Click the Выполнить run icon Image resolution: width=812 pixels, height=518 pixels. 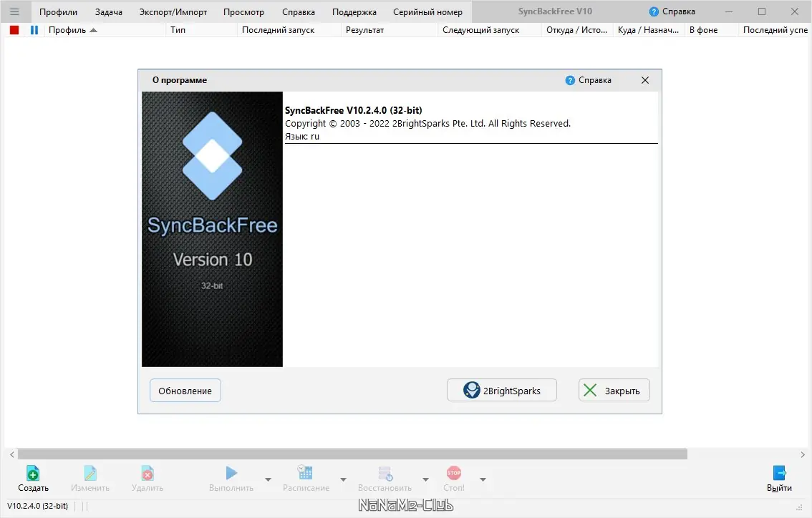point(231,473)
